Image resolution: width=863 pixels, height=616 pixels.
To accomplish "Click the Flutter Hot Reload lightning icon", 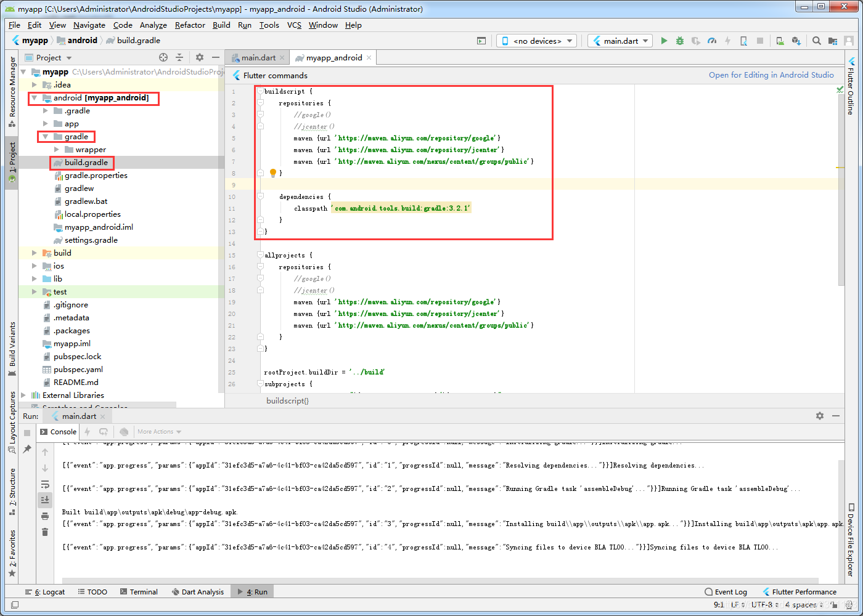I will click(728, 41).
